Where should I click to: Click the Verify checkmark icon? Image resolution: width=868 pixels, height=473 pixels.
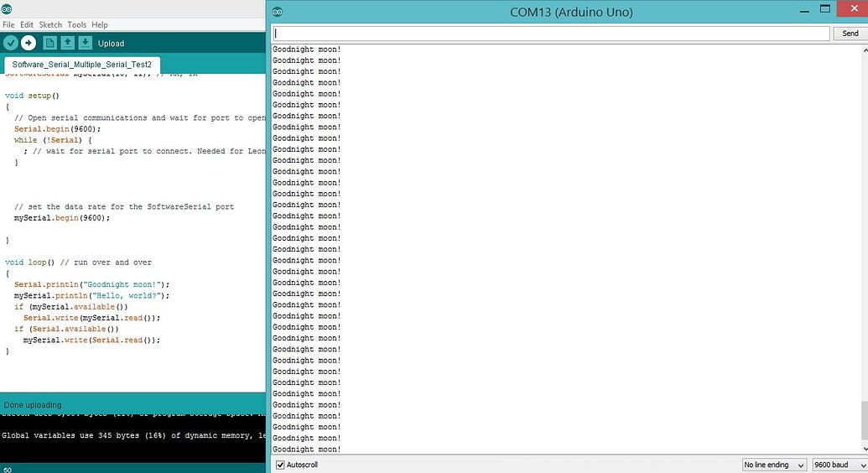[x=11, y=43]
